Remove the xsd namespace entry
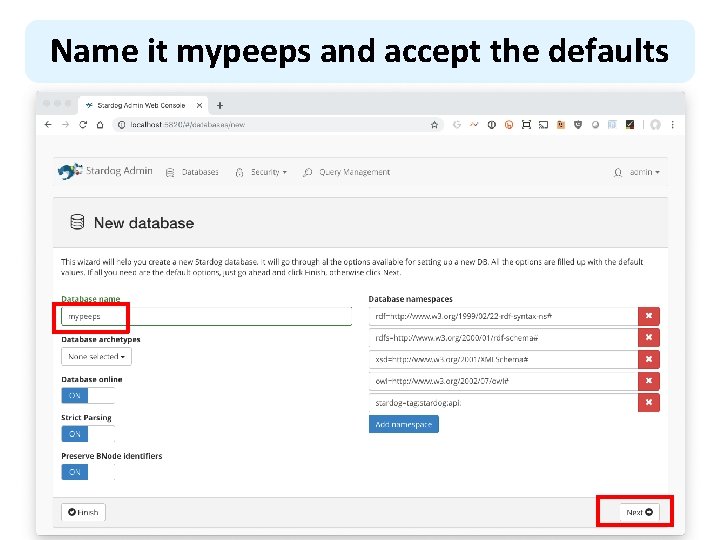Viewport: 720px width, 540px height. point(649,359)
